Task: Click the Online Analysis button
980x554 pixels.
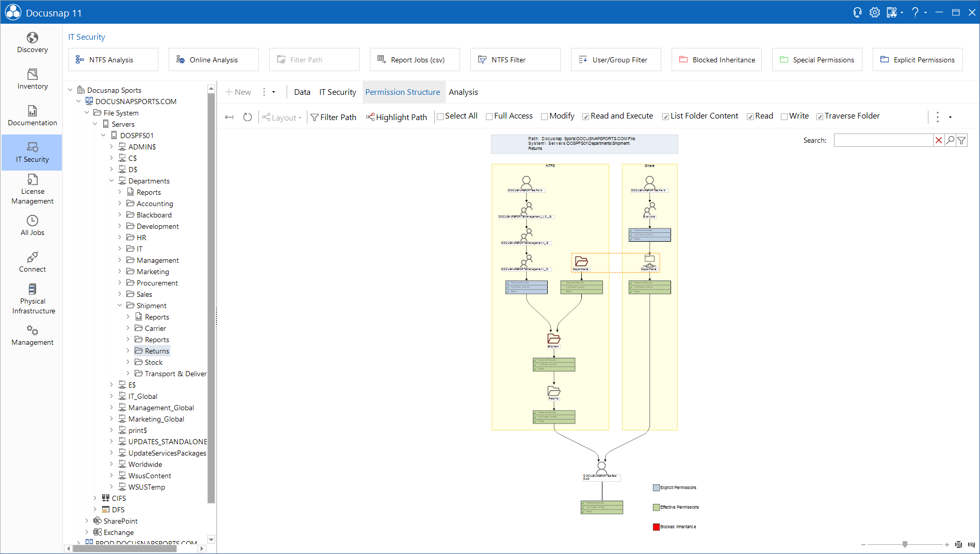Action: tap(214, 60)
